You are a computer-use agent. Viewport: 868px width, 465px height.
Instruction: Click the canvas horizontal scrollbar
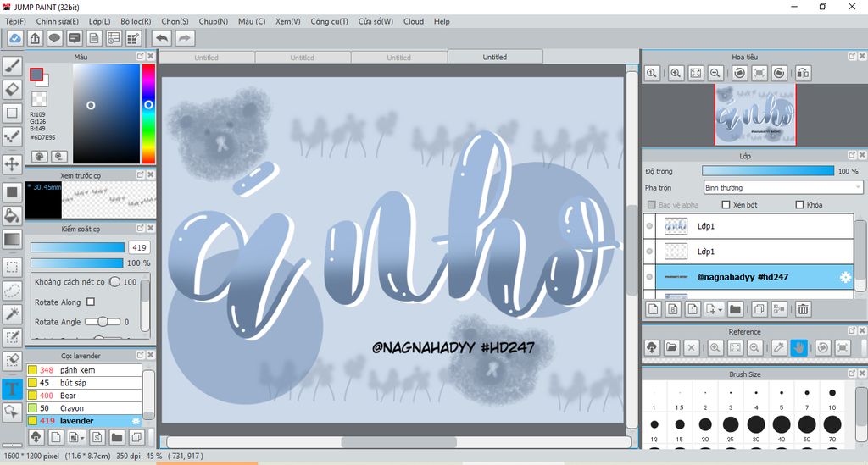pos(398,442)
